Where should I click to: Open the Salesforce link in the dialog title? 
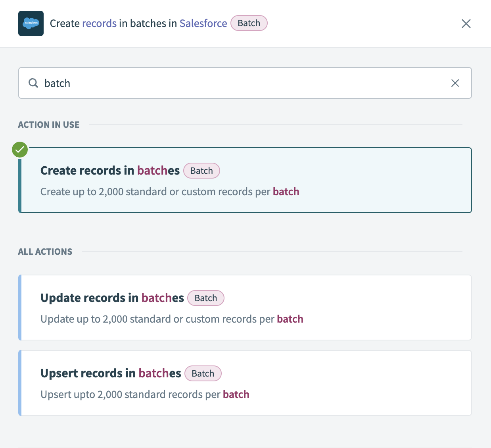[x=203, y=23]
